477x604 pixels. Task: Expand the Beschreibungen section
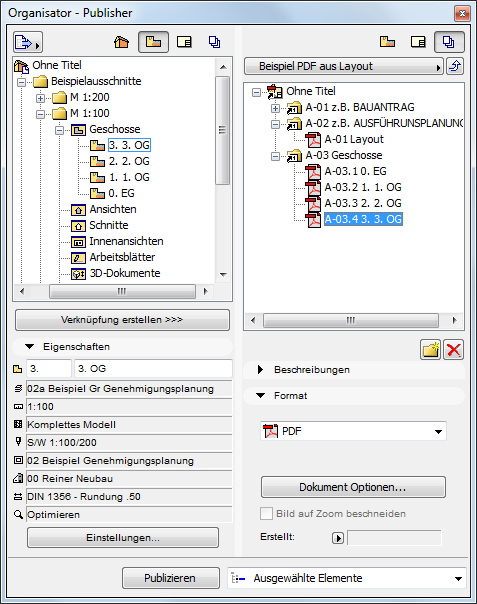260,369
